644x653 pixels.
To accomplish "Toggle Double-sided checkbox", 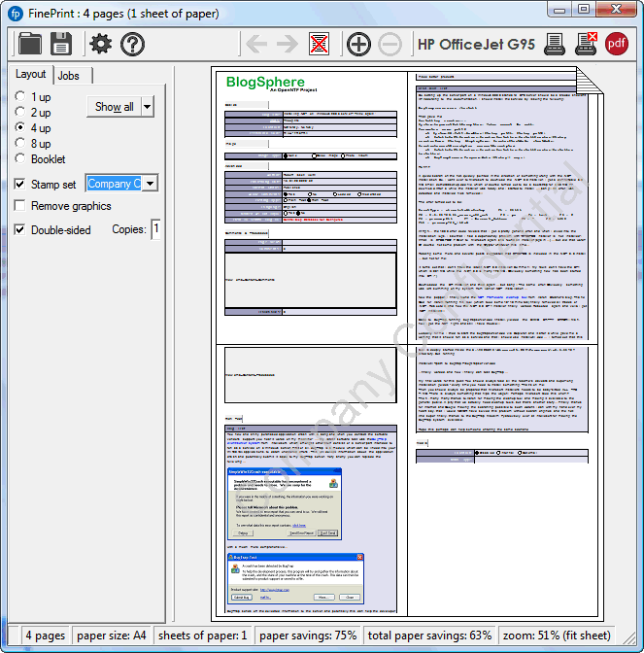I will pos(19,229).
